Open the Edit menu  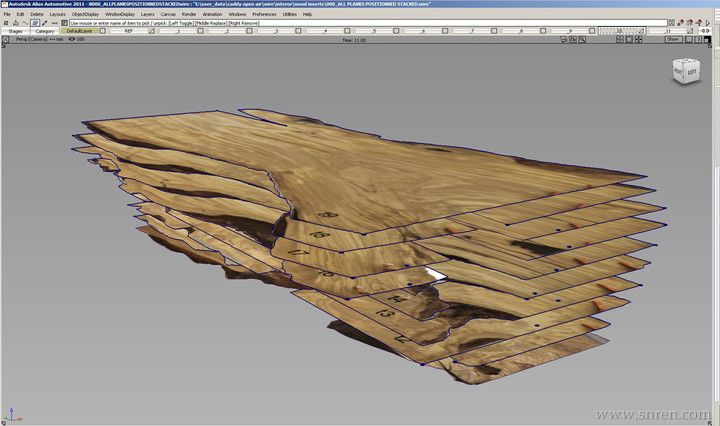(20, 14)
